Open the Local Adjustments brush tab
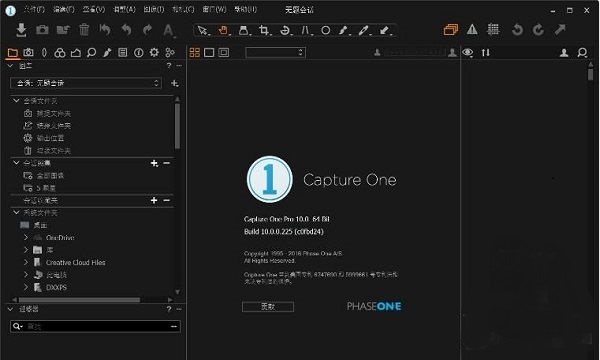This screenshot has width=600, height=360. pyautogui.click(x=107, y=52)
